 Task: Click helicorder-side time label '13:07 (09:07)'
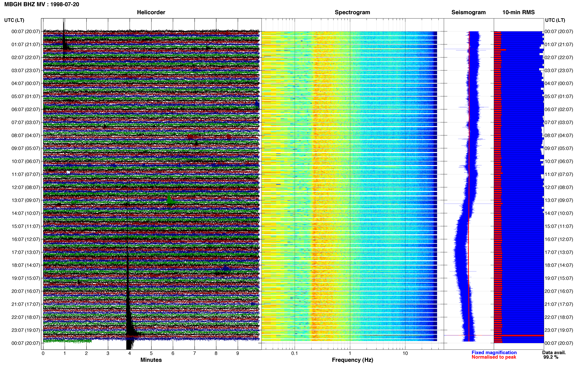(x=26, y=200)
